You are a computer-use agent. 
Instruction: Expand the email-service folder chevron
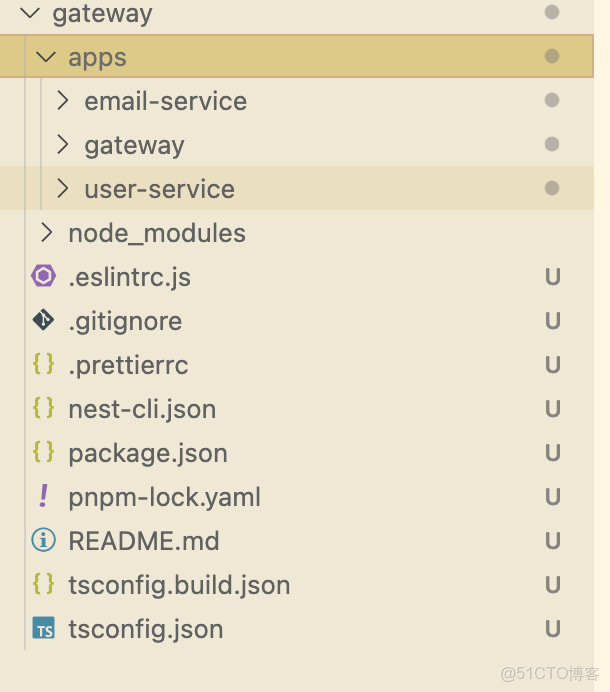click(62, 101)
